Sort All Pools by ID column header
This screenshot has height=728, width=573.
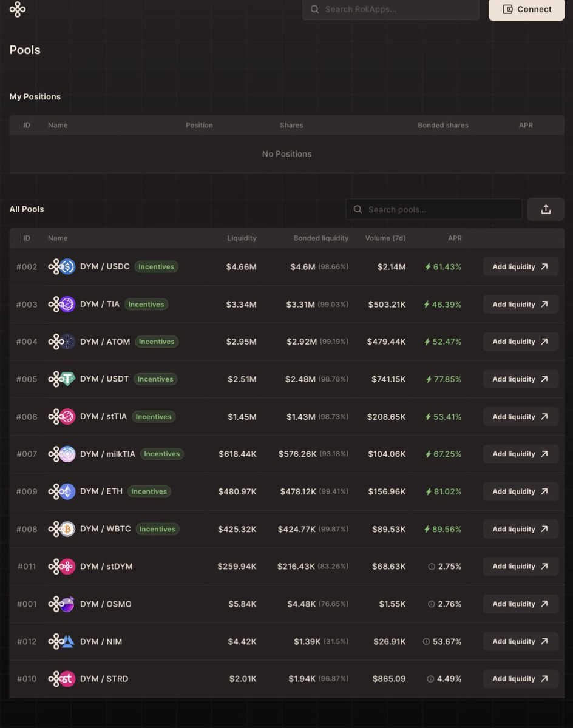tap(27, 238)
